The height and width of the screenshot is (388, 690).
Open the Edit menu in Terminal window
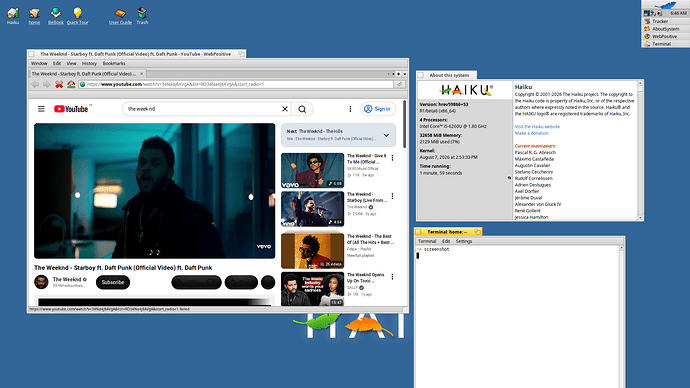click(446, 242)
